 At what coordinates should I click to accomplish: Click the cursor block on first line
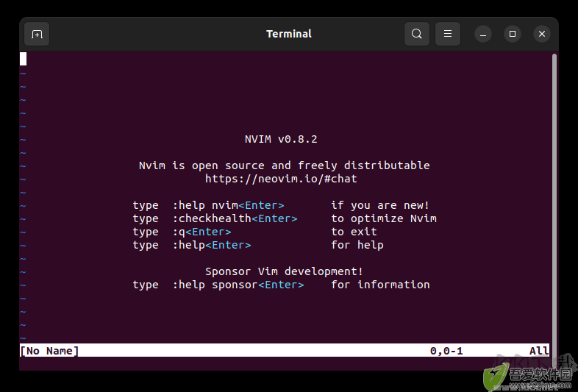24,59
